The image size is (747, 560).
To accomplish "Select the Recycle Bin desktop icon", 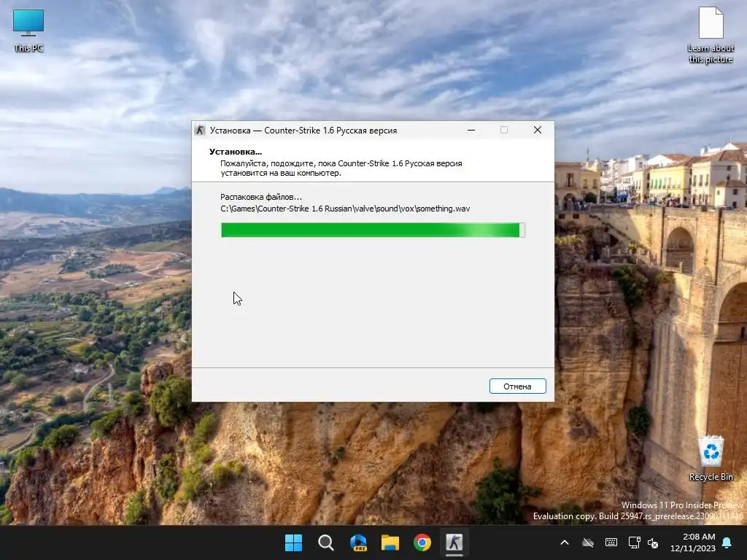I will 711,458.
